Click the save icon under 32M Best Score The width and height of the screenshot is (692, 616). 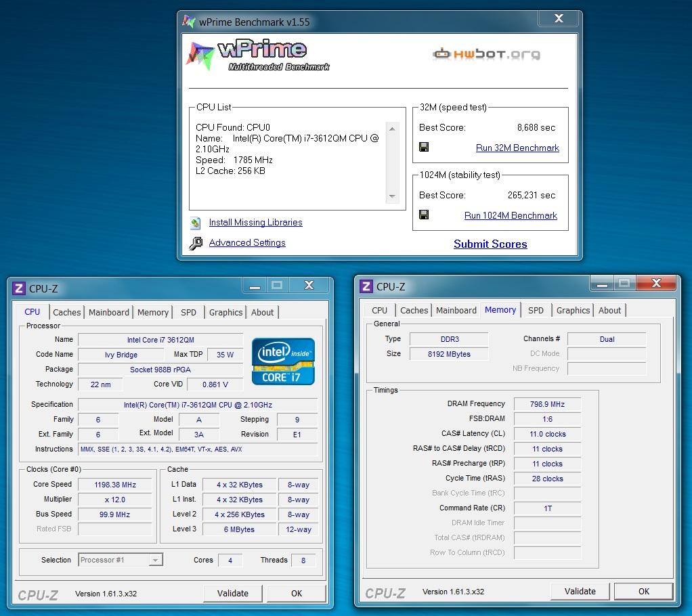(424, 147)
